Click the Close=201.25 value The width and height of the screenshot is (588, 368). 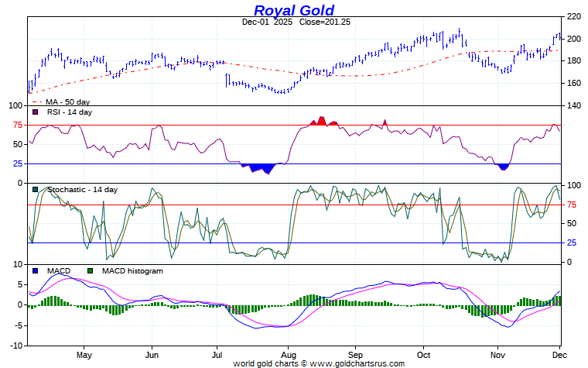[325, 22]
